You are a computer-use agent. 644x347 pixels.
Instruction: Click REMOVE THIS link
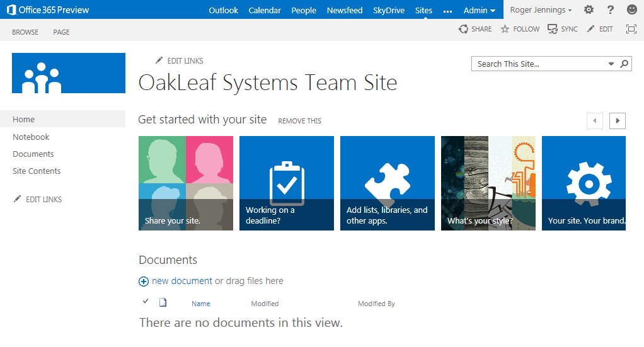pos(299,121)
